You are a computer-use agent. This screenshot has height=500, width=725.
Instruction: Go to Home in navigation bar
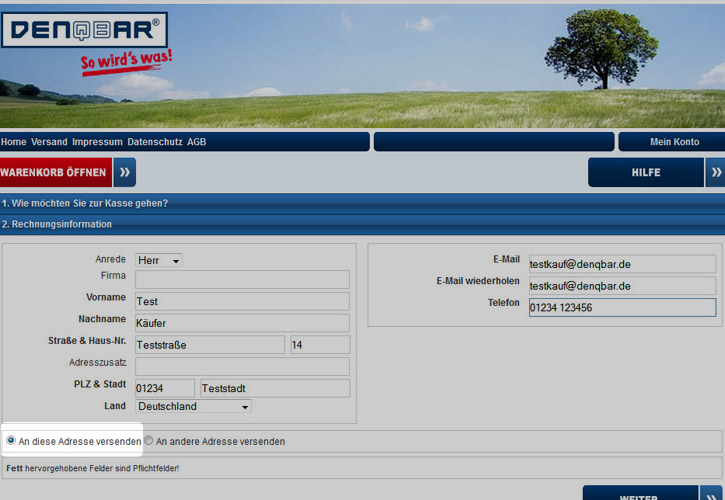tap(14, 142)
